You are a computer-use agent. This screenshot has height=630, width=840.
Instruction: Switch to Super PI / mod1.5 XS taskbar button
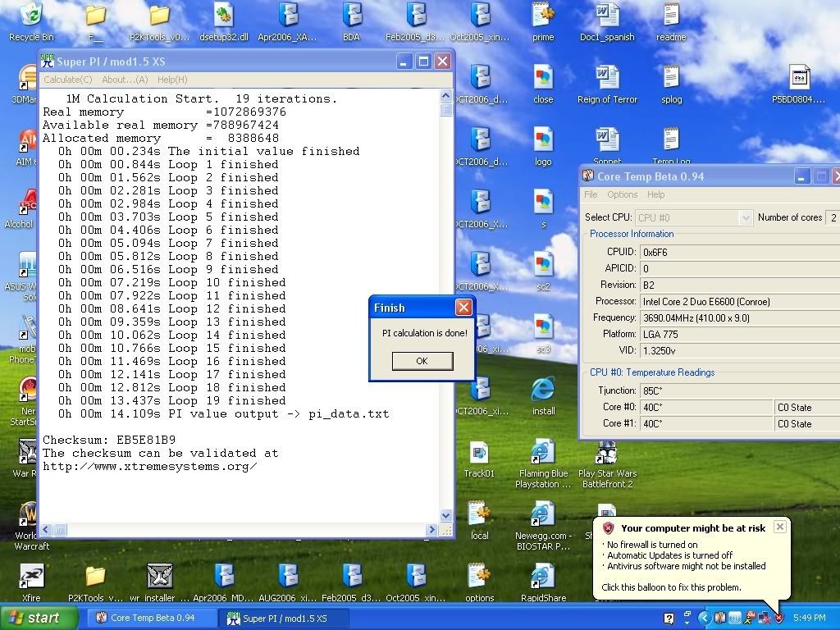point(284,619)
